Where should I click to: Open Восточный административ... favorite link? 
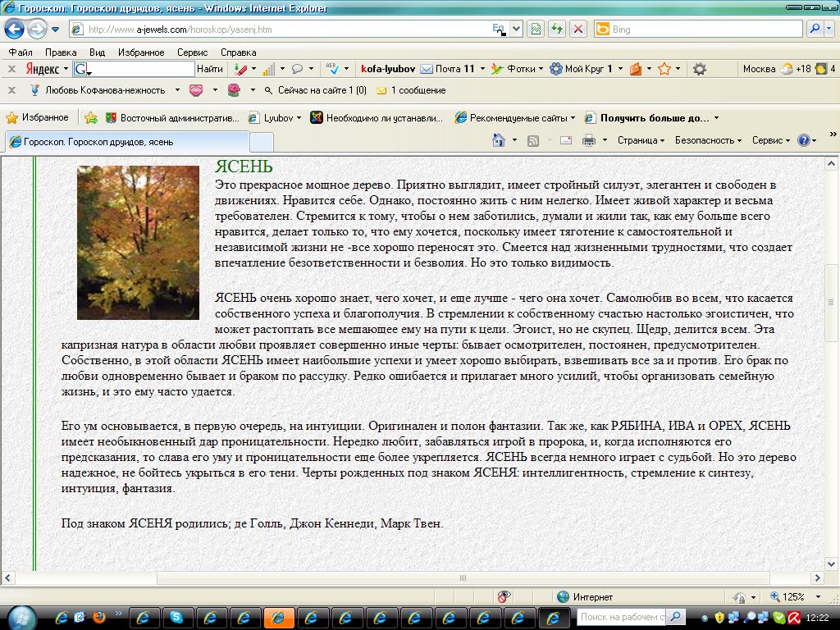[x=172, y=118]
